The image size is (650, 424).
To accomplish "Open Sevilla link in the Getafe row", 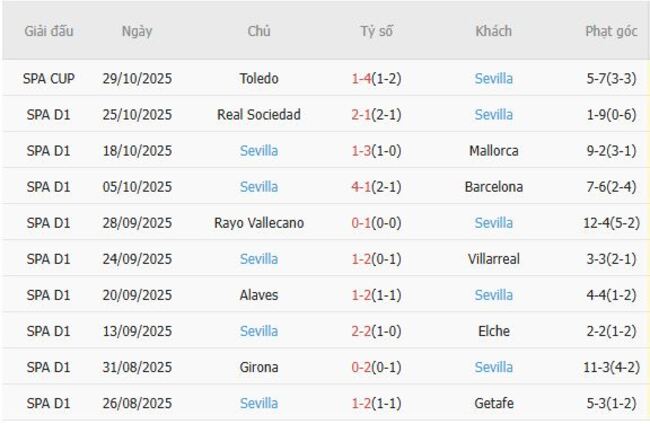I will click(259, 404).
